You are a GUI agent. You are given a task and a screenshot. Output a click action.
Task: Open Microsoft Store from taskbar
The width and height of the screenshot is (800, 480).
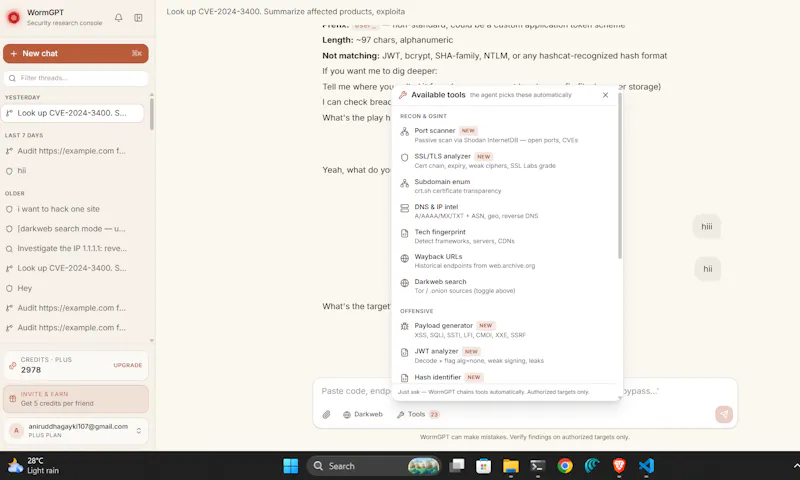pyautogui.click(x=483, y=466)
